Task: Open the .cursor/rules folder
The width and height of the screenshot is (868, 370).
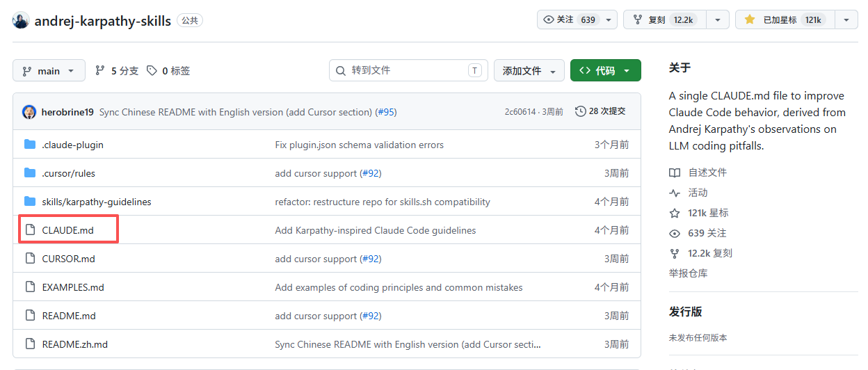Action: [68, 173]
